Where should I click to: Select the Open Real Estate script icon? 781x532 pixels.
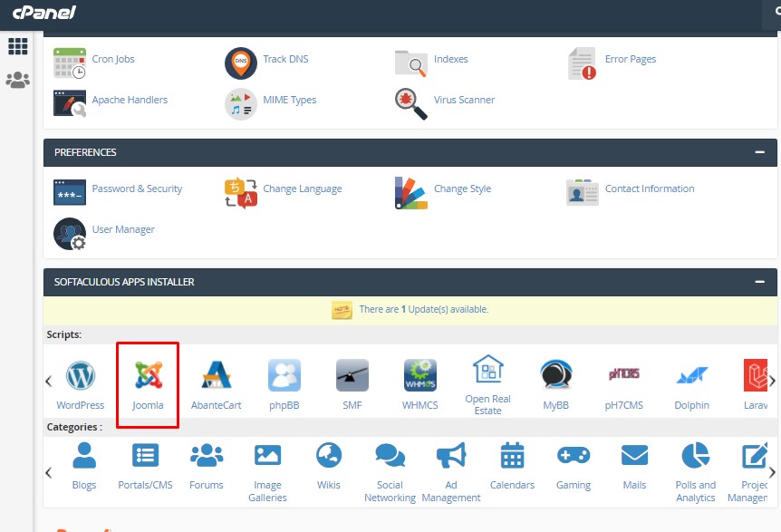pyautogui.click(x=488, y=369)
